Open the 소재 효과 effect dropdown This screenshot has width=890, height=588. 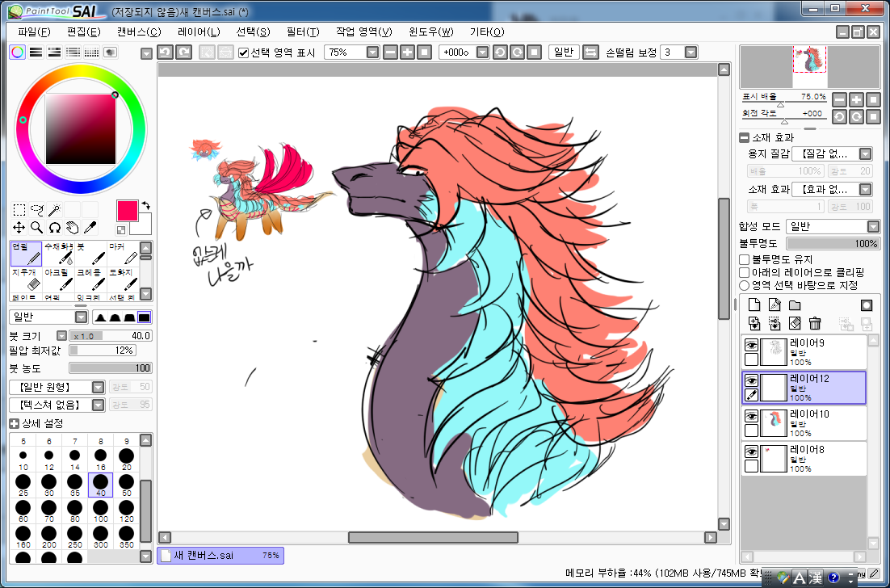[x=865, y=189]
